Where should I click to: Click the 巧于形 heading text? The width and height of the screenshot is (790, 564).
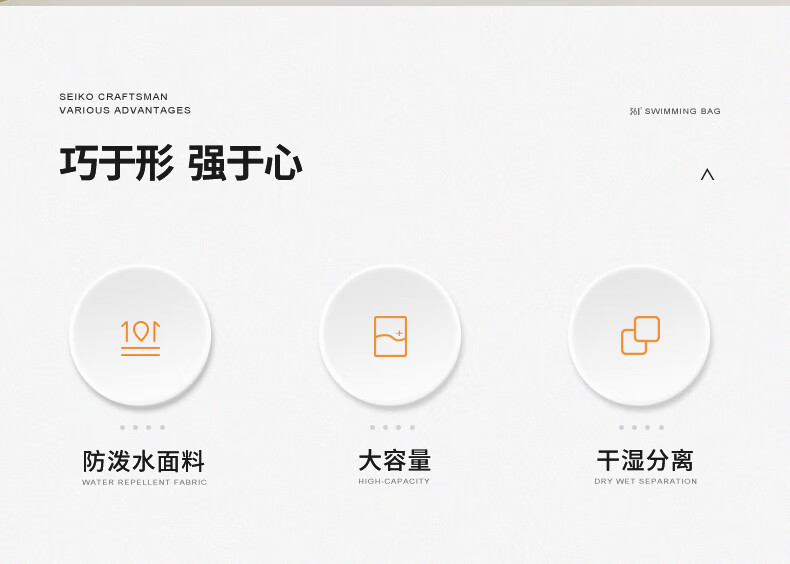[116, 163]
